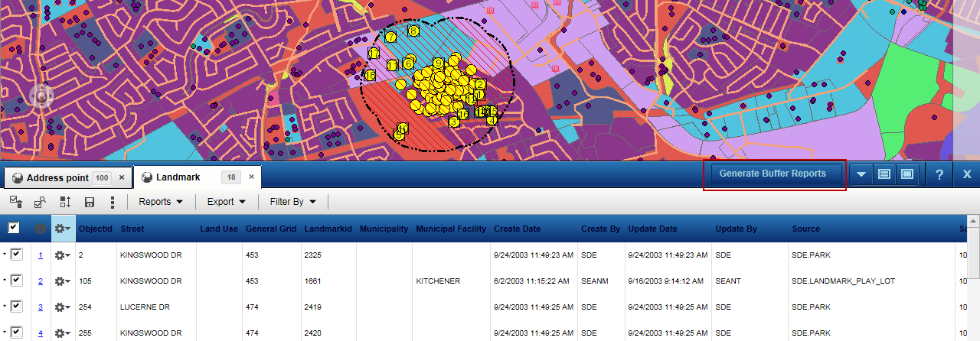The height and width of the screenshot is (341, 980).
Task: Switch to the Address point tab
Action: pyautogui.click(x=57, y=177)
